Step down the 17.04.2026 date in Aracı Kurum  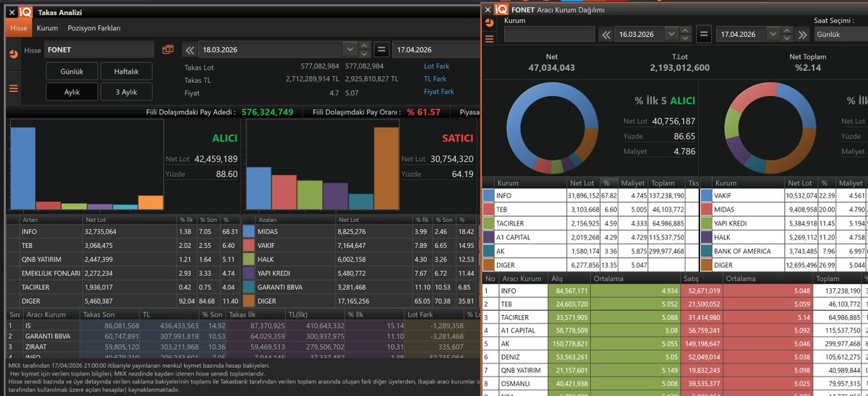click(788, 38)
